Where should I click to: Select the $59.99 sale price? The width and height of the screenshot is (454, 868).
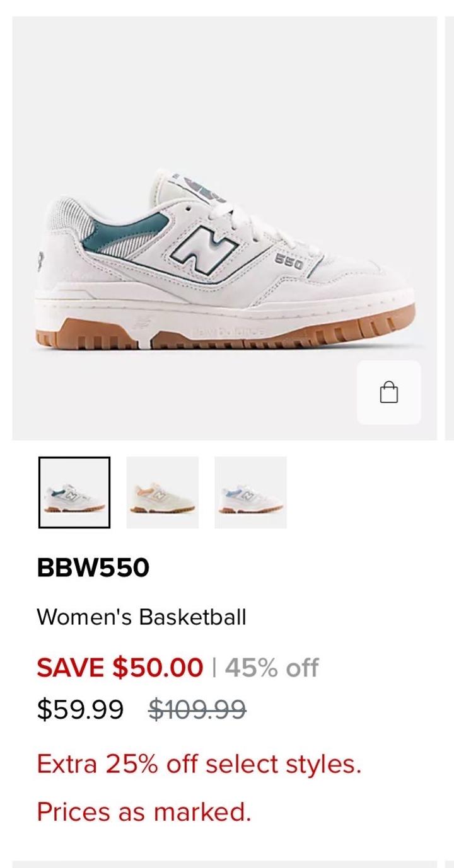point(80,710)
